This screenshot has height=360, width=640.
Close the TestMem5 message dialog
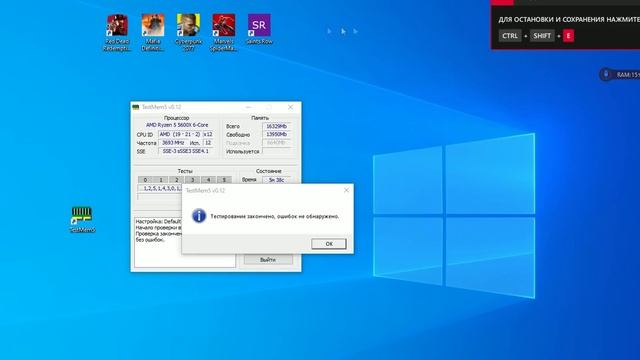coord(346,190)
